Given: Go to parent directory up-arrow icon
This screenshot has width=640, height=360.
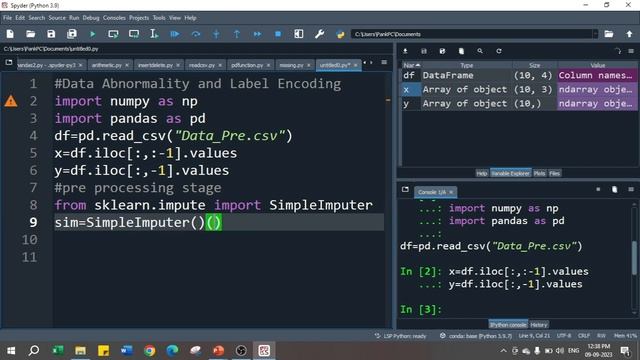Looking at the screenshot, I should pyautogui.click(x=629, y=34).
